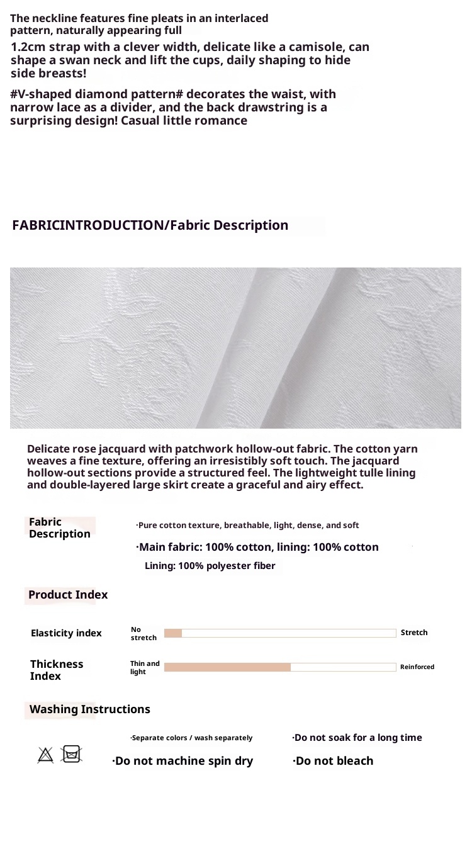
Task: Click the 'Reinforced' label on thickness bar
Action: (x=417, y=667)
